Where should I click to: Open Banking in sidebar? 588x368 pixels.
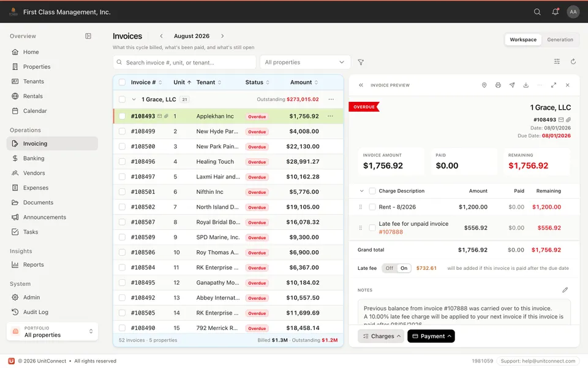[52, 158]
